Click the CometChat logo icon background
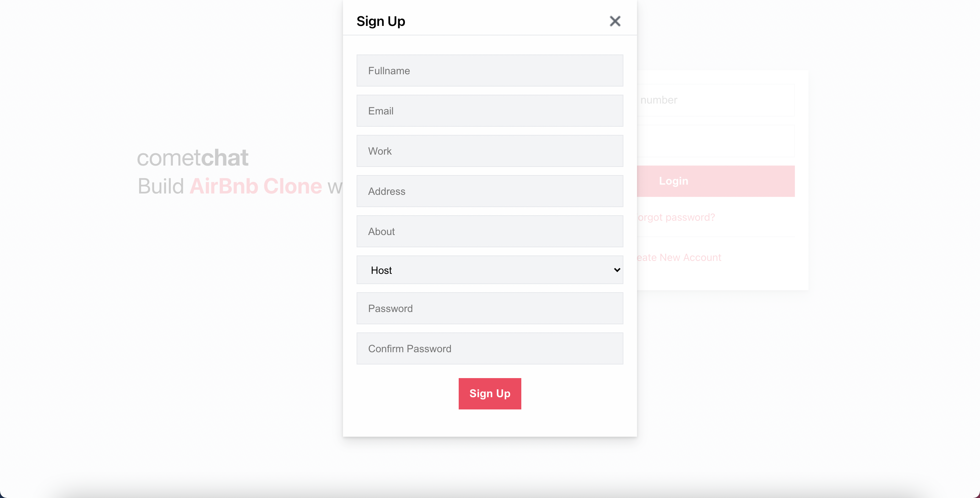 point(194,156)
